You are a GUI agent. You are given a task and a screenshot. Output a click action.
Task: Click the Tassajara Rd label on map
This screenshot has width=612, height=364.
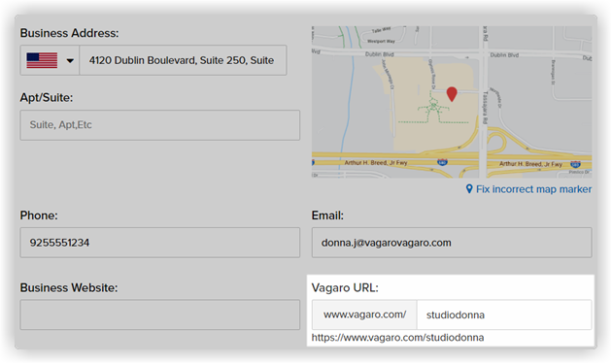tap(485, 108)
